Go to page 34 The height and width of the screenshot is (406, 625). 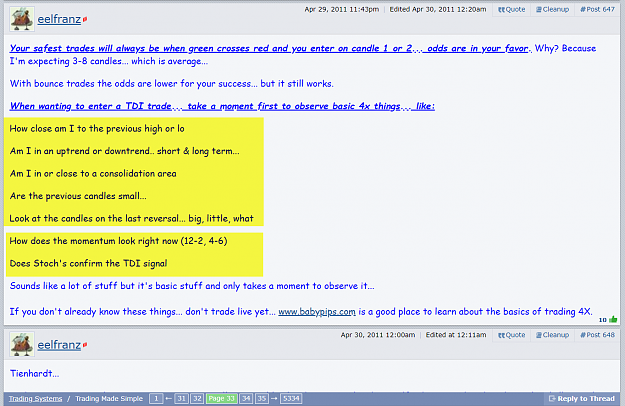point(246,398)
